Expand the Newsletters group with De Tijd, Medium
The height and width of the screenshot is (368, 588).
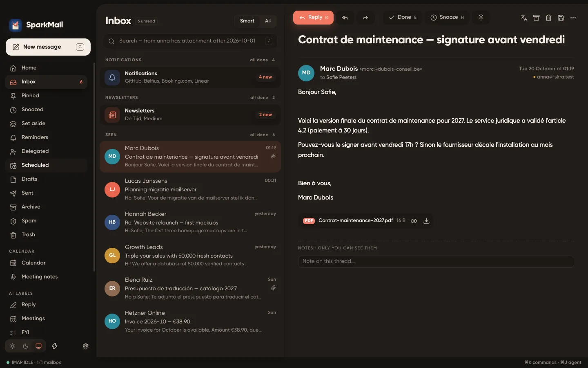(190, 114)
